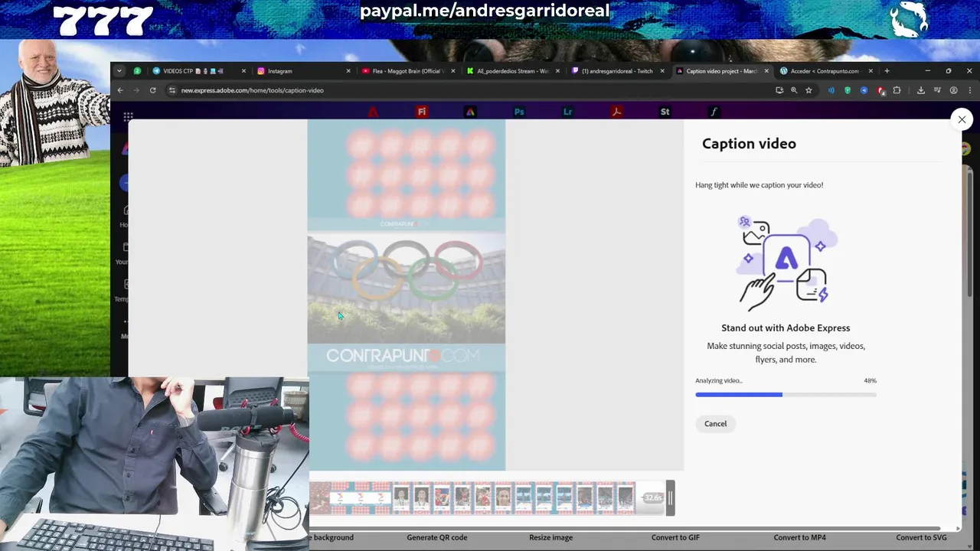Switch to AE_poderdedios Stream tab

512,71
